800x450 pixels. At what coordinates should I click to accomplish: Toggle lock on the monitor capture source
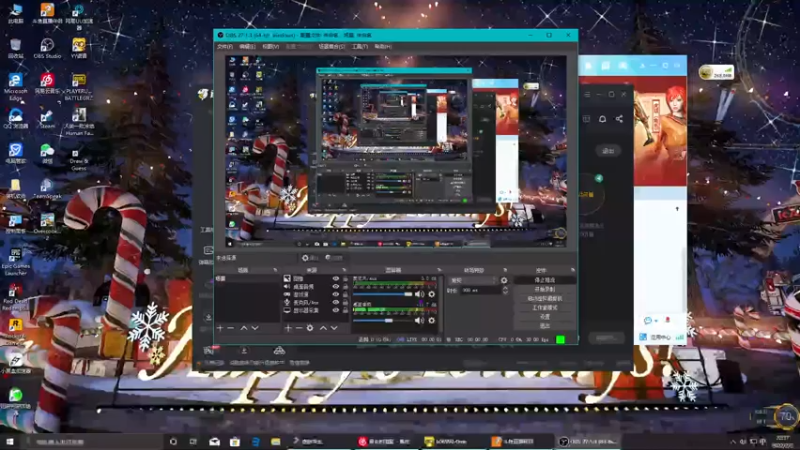tap(345, 310)
